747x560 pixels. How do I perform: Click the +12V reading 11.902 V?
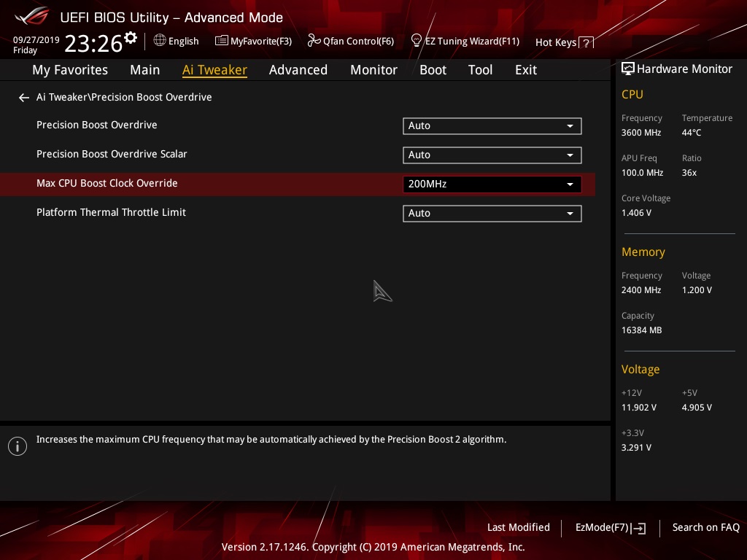pyautogui.click(x=639, y=408)
